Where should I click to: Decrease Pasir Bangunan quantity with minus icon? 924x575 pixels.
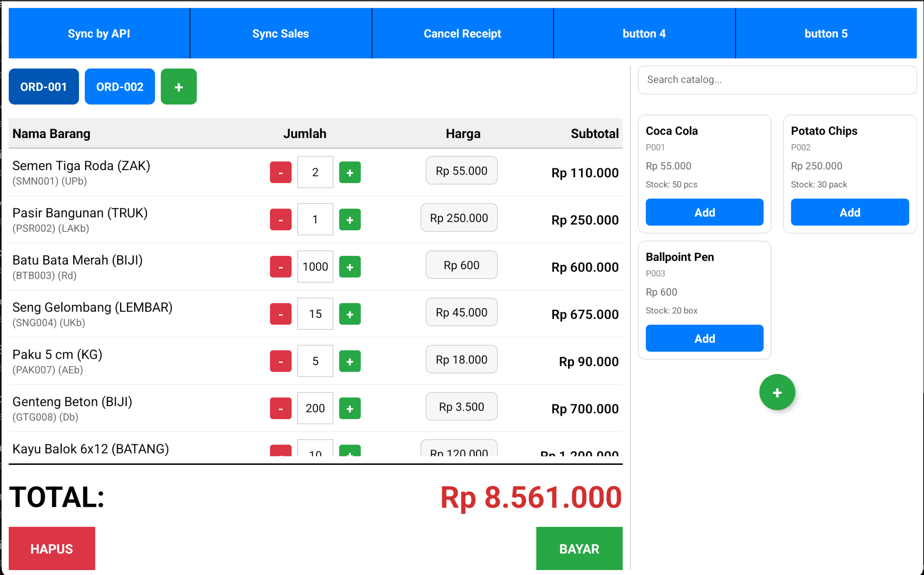[280, 219]
